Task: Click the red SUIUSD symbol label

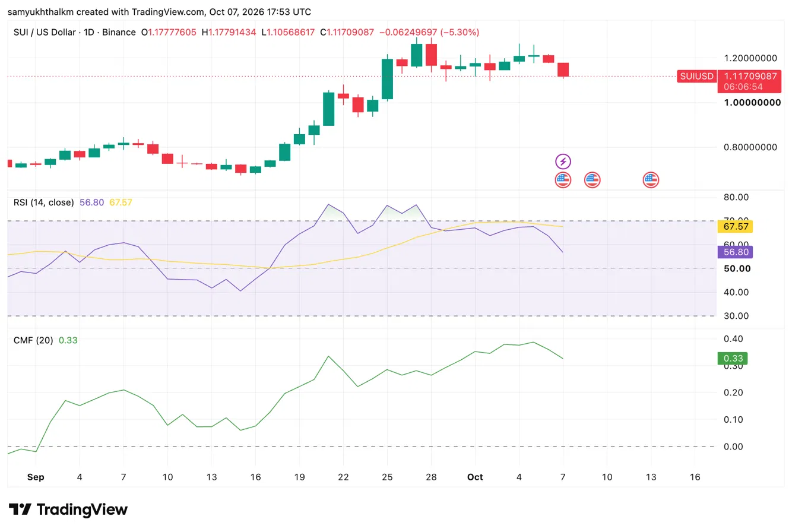Action: tap(696, 76)
